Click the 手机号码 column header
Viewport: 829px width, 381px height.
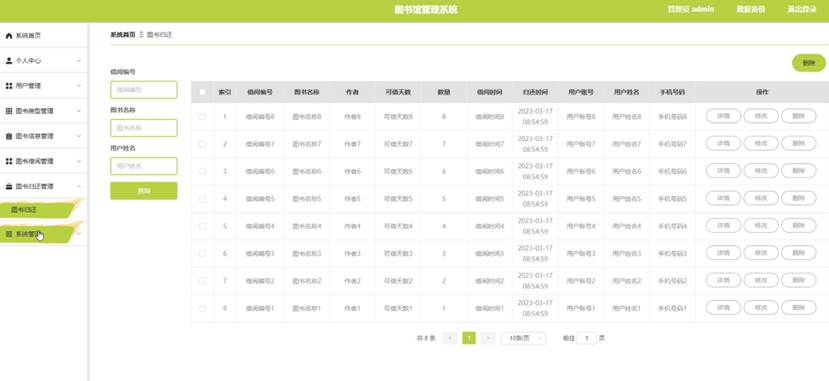click(x=672, y=92)
